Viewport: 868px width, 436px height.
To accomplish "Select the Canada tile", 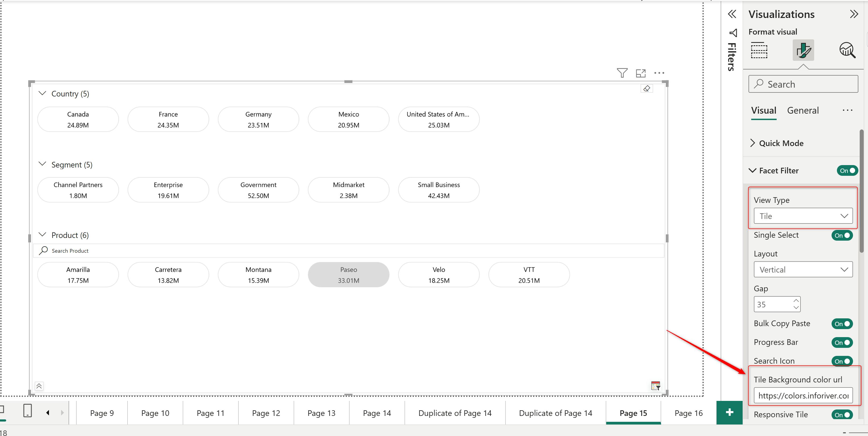I will pyautogui.click(x=78, y=119).
